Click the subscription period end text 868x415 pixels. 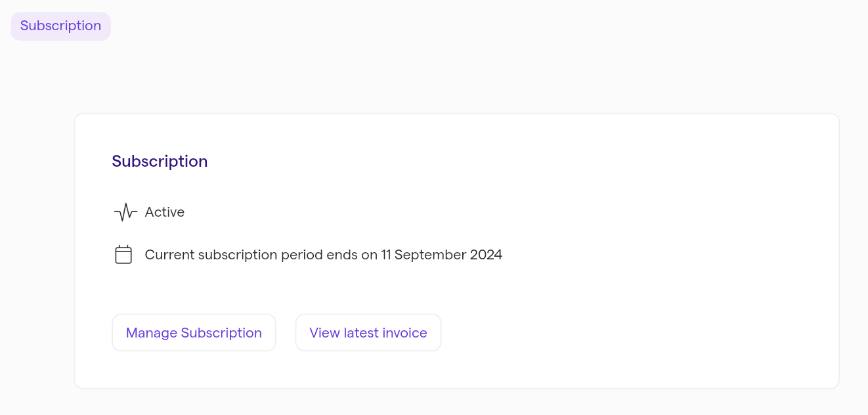pos(324,255)
